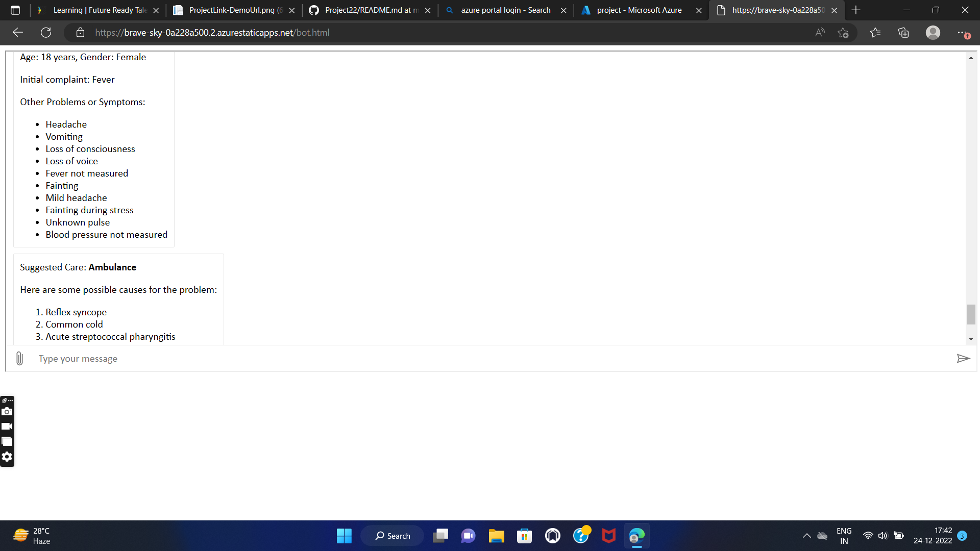Open the volume control in the system tray

(883, 536)
